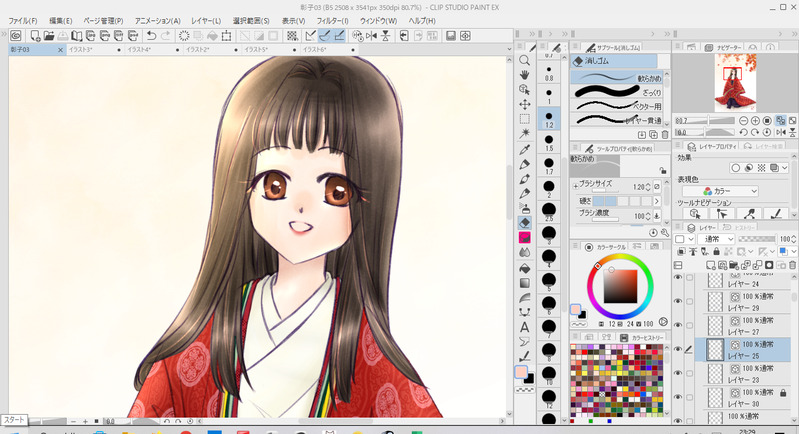
Task: Create a new canvas from toolbar
Action: point(35,36)
